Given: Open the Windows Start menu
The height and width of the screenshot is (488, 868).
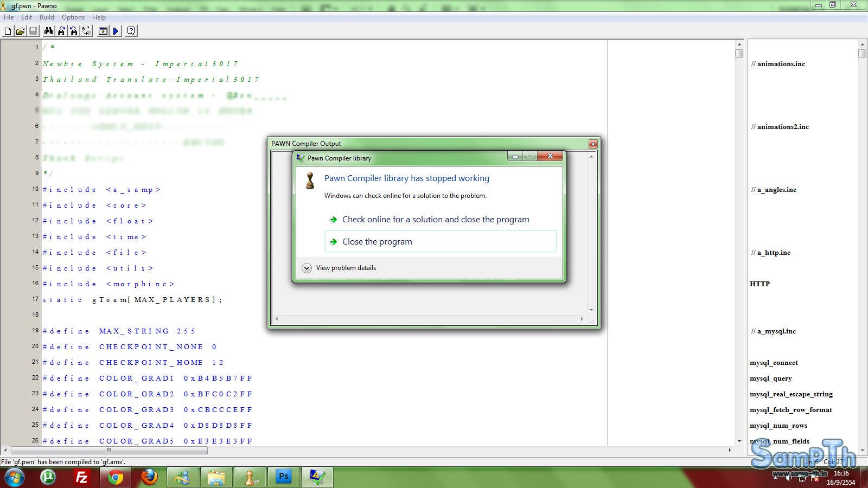Looking at the screenshot, I should coord(15,477).
